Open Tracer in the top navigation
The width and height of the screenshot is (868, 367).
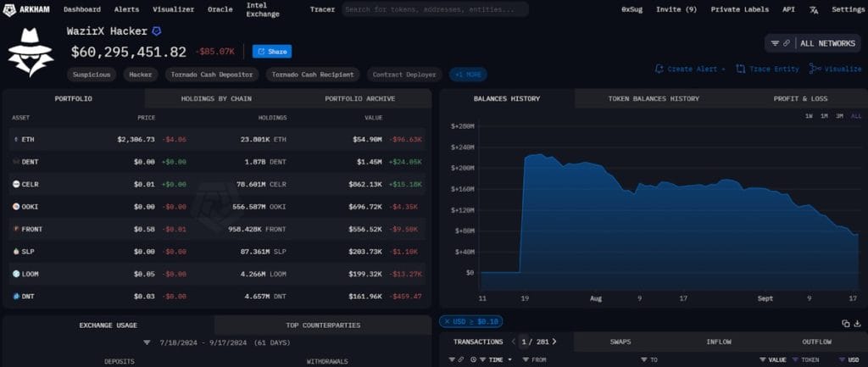322,9
